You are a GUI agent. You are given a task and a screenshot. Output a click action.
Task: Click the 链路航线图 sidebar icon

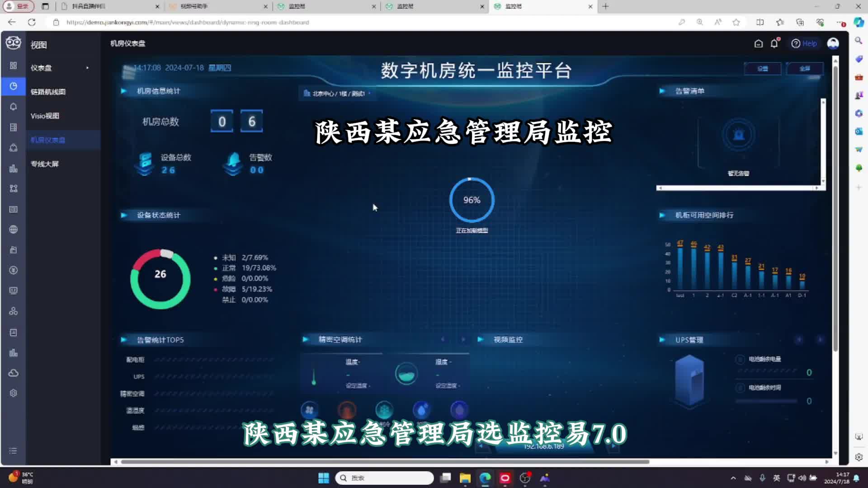(x=47, y=91)
